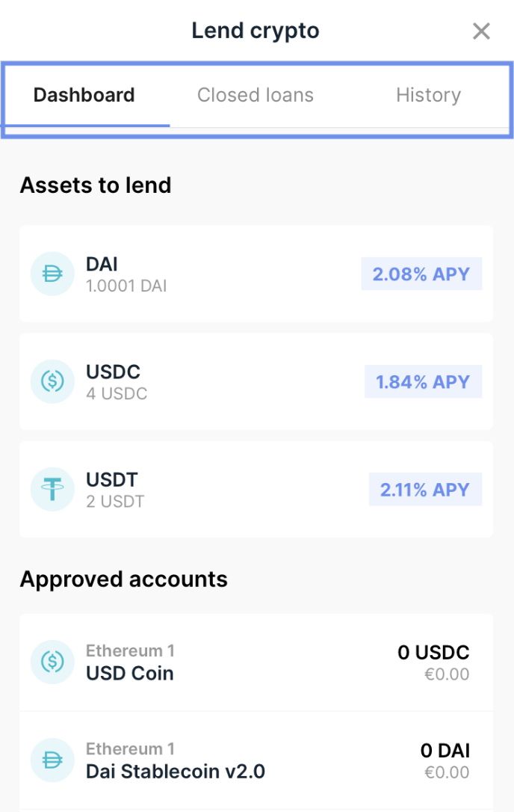Screen dimensions: 514x812
Task: Select the Ethereum 1 USD Coin account
Action: pos(256,662)
